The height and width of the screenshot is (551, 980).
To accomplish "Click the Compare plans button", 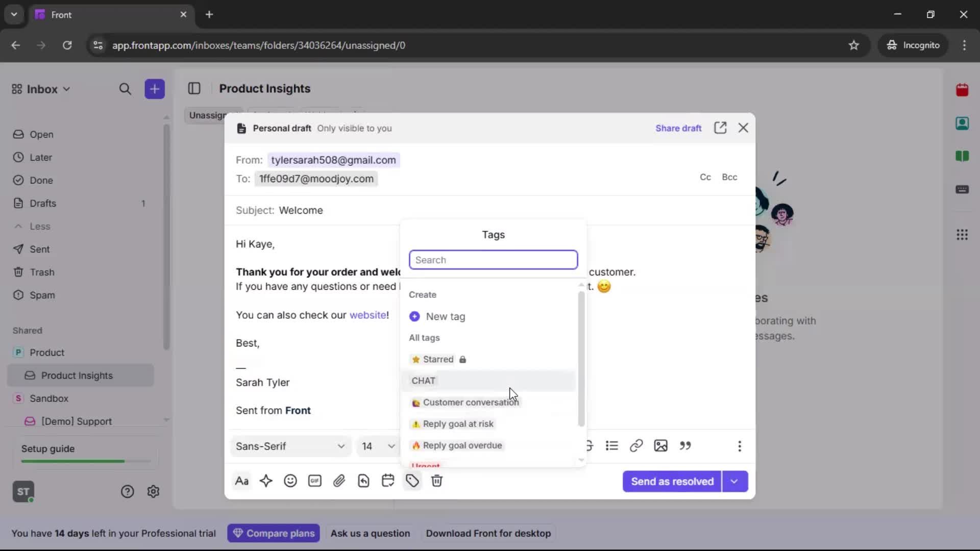I will 274,533.
